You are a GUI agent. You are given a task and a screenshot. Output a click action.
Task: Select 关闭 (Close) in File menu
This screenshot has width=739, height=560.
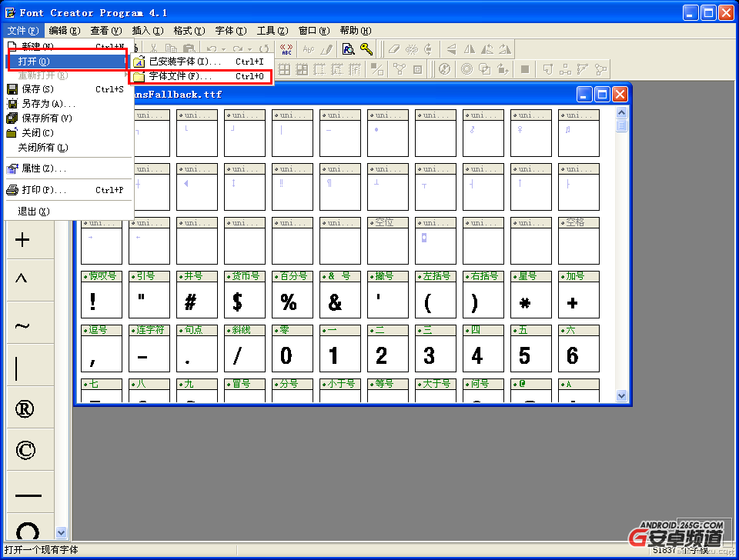click(x=68, y=133)
